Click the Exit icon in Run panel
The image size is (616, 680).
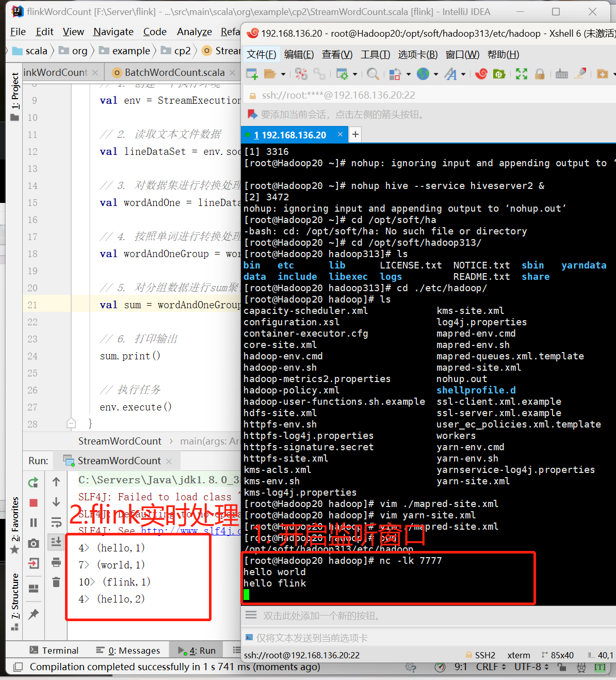coord(34,563)
